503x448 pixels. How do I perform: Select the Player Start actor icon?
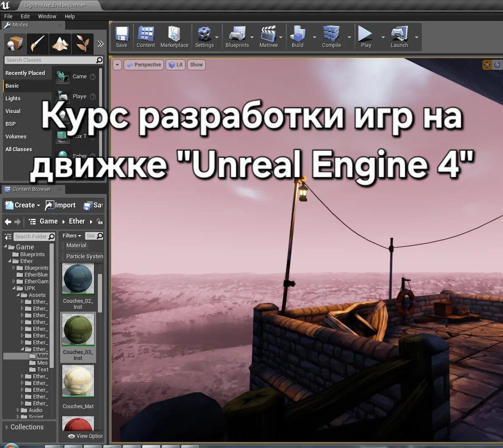point(62,96)
